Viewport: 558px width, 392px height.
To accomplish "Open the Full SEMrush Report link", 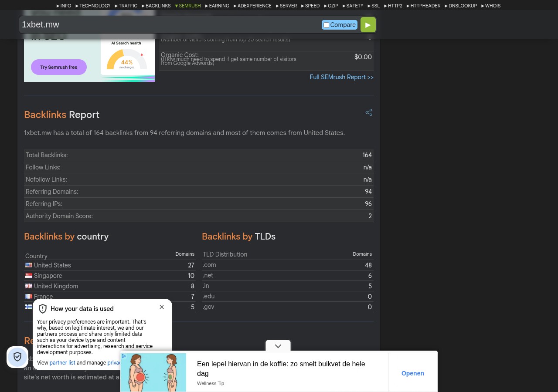I will tap(342, 77).
